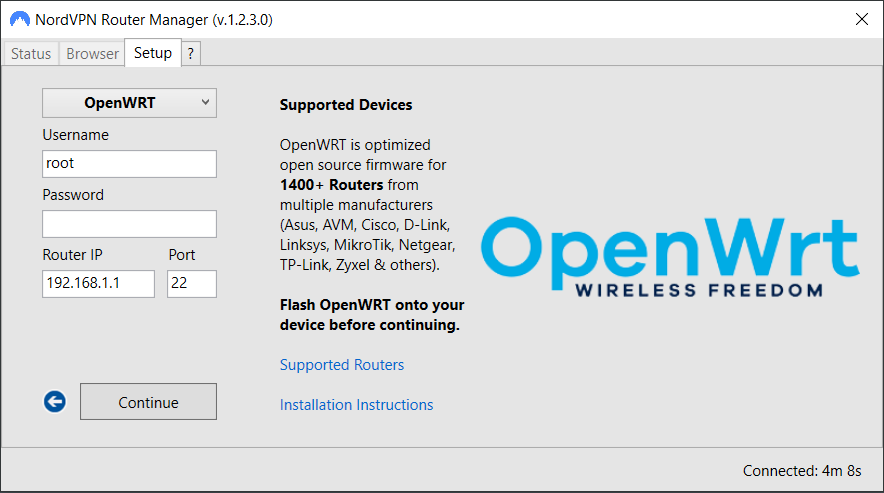Open the OpenWRT firmware dropdown
Screen dimensions: 884x493
click(x=129, y=103)
